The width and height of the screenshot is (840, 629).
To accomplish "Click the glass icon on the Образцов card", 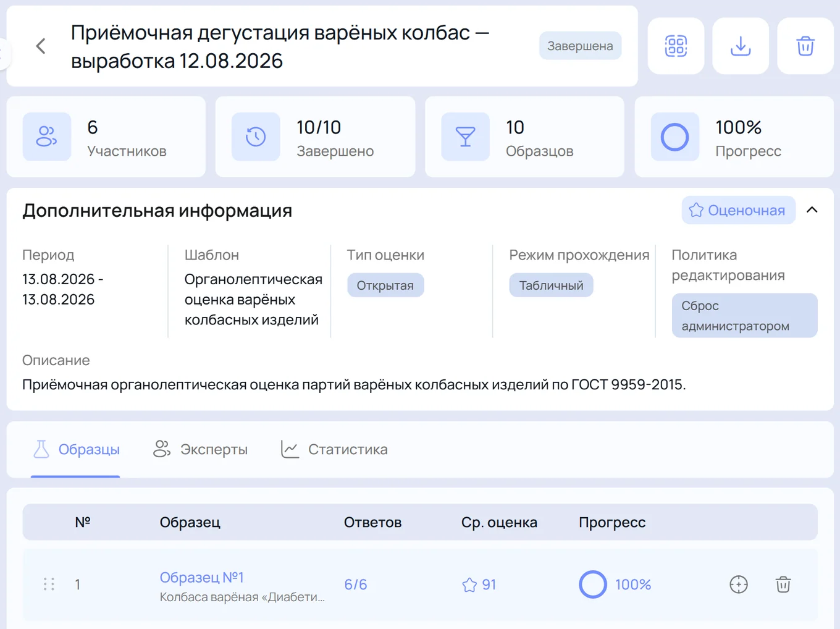I will coord(465,137).
